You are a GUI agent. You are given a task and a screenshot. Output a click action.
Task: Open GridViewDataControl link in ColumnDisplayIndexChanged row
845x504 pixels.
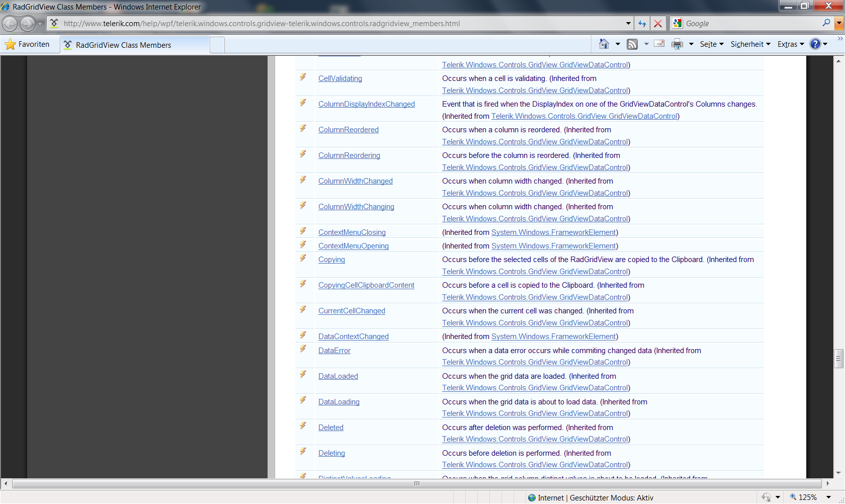pos(584,116)
